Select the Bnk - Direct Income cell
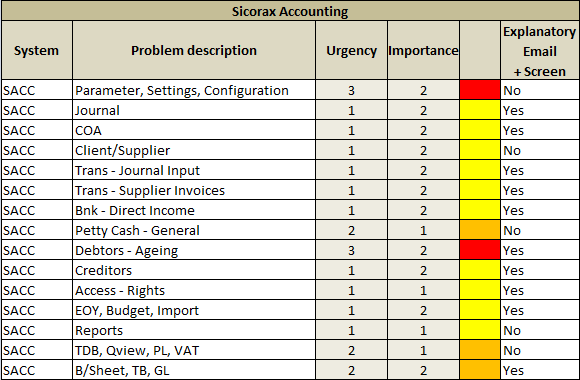 click(194, 210)
